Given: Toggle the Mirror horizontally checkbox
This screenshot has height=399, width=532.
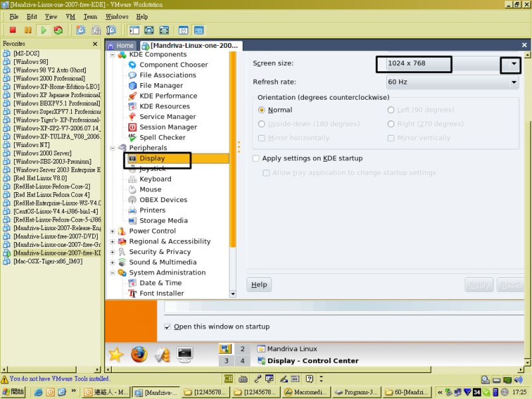Looking at the screenshot, I should coord(261,138).
